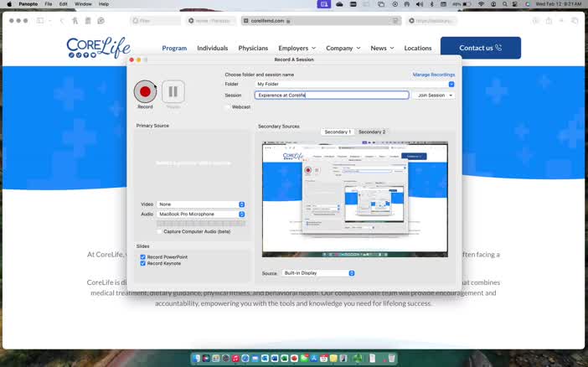
Task: Click the date and time in menu bar
Action: point(559,4)
